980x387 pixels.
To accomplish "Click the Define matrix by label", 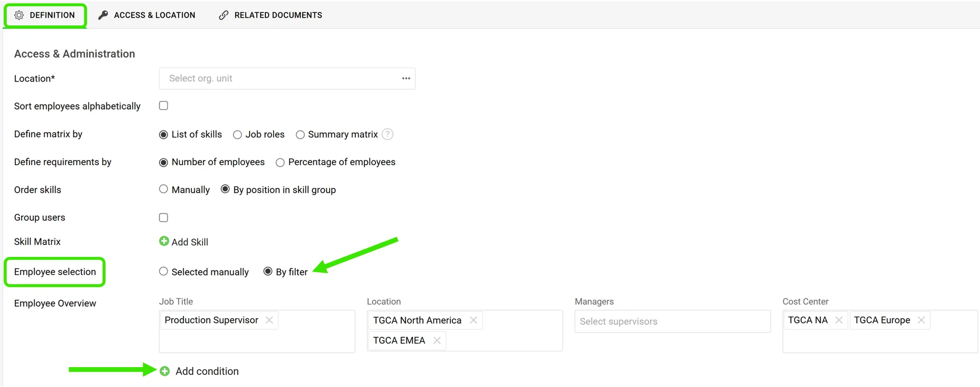I will (x=48, y=134).
